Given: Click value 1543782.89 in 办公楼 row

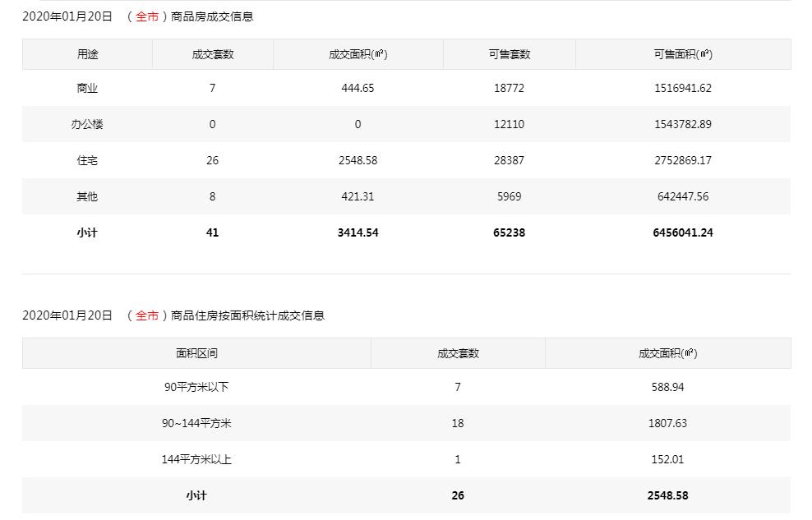Looking at the screenshot, I should [x=683, y=124].
